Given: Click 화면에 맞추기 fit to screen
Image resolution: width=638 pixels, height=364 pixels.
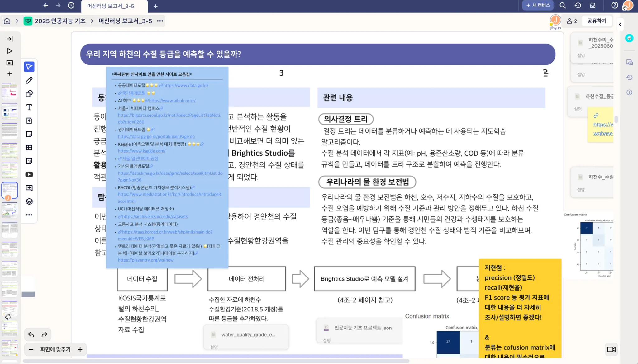Looking at the screenshot, I should [55, 349].
